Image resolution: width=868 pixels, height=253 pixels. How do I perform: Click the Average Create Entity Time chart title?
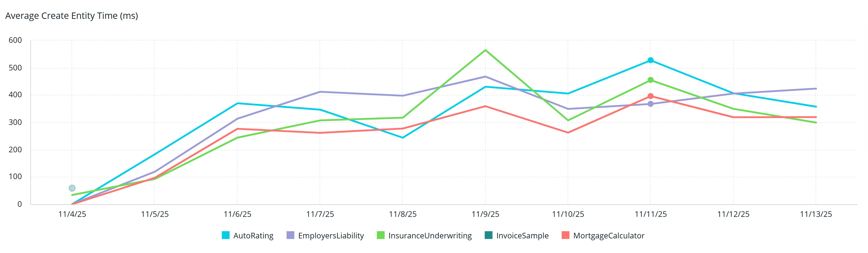coord(71,16)
